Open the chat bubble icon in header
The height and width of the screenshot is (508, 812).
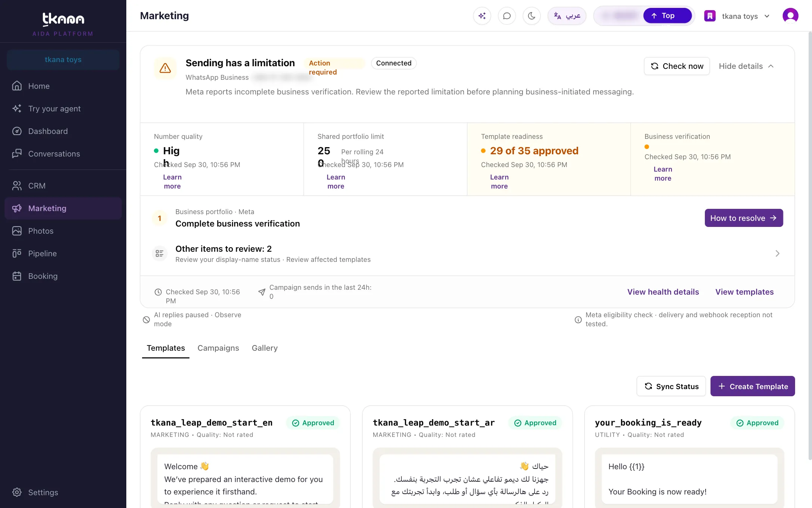coord(507,16)
